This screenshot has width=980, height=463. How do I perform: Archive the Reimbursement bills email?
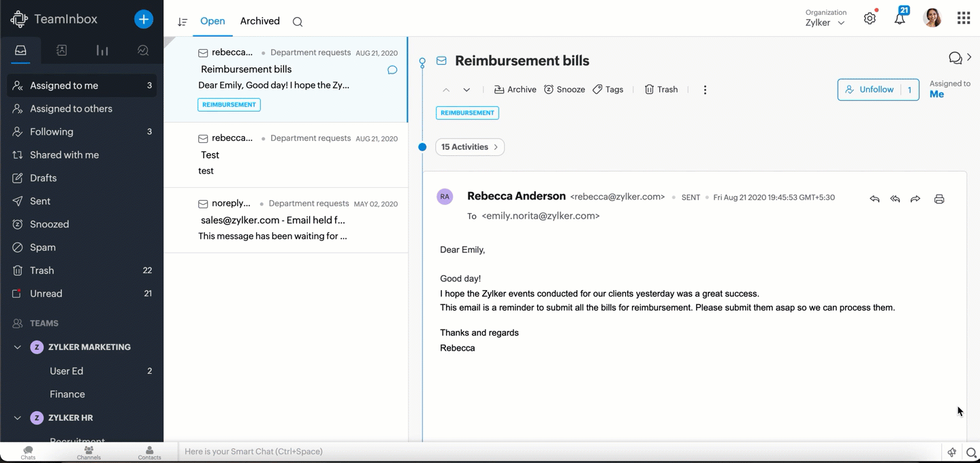point(515,90)
